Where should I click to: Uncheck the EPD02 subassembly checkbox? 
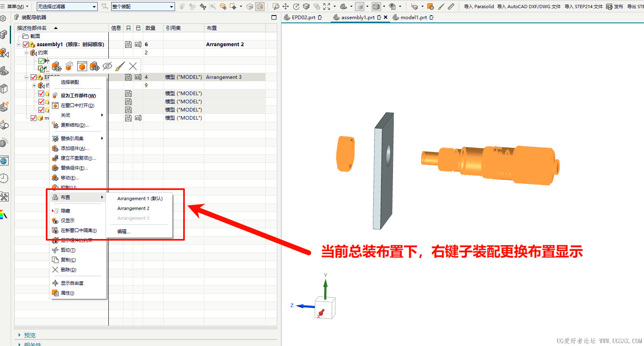click(34, 77)
